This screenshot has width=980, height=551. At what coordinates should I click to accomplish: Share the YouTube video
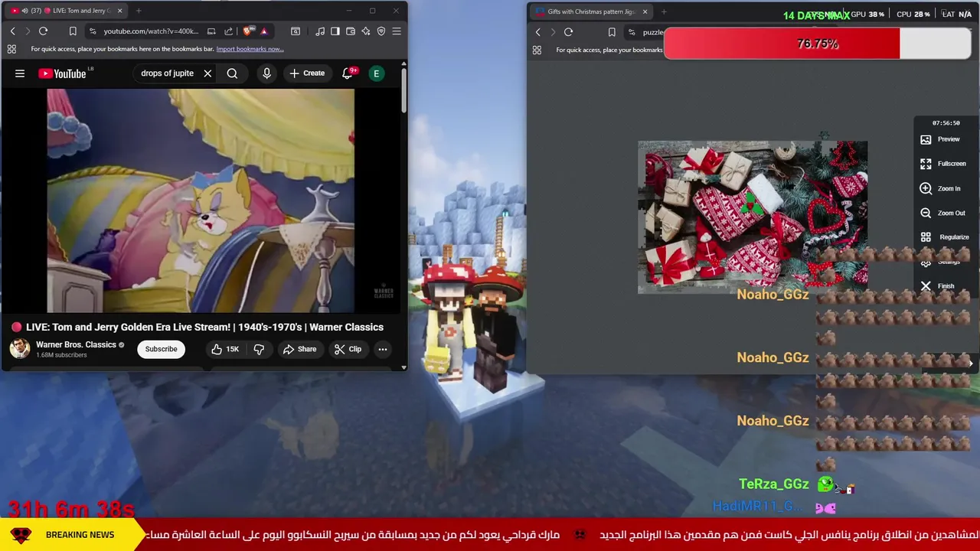[x=299, y=349]
